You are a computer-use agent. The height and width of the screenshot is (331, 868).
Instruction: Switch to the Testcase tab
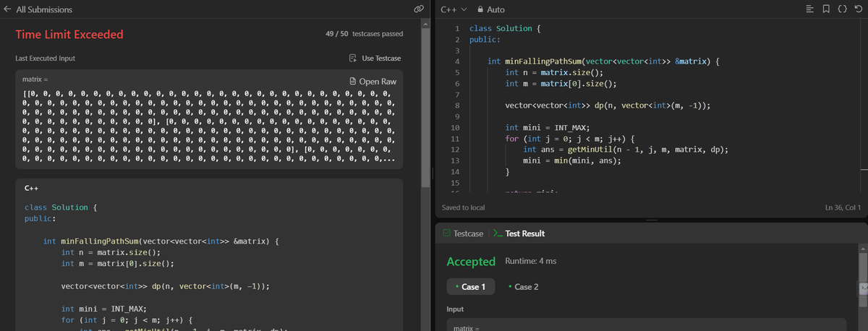point(463,233)
